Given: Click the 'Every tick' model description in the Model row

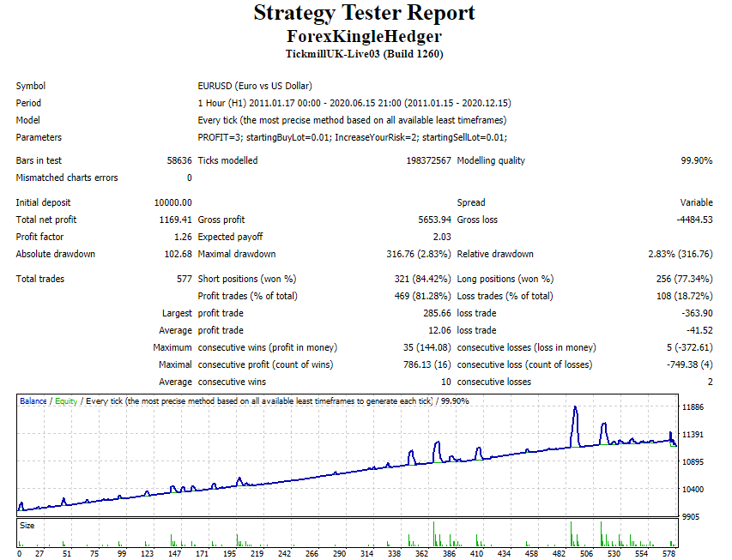Looking at the screenshot, I should tap(352, 120).
